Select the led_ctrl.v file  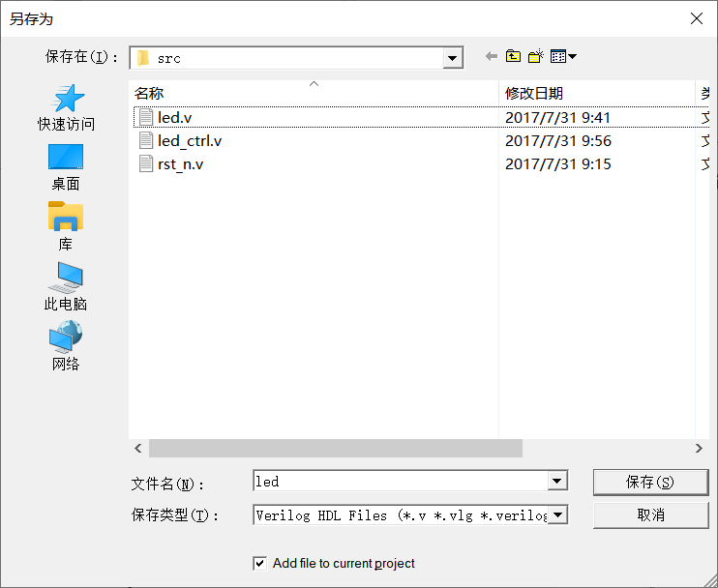(x=190, y=141)
